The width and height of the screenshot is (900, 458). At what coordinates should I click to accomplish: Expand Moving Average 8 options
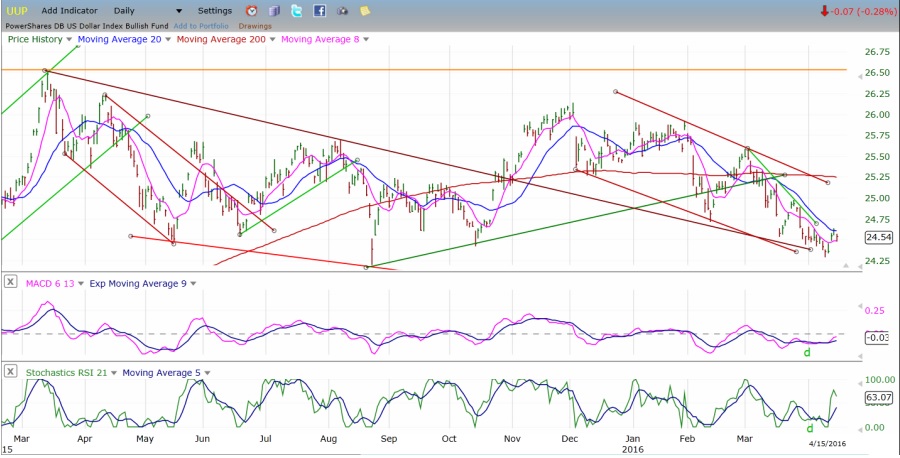366,39
